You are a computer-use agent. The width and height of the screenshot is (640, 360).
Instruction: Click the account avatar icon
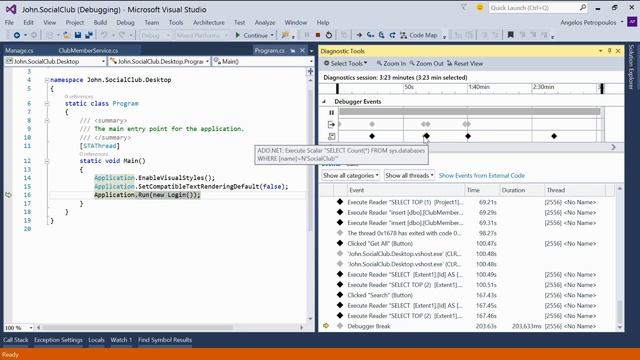(632, 22)
